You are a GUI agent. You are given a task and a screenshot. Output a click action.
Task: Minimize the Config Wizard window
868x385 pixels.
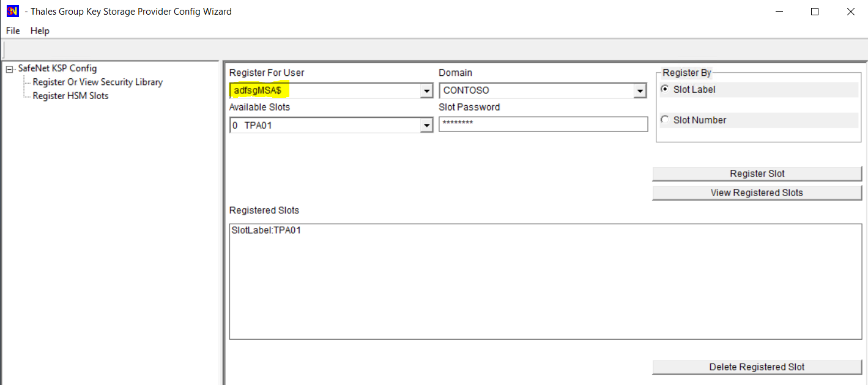(779, 11)
